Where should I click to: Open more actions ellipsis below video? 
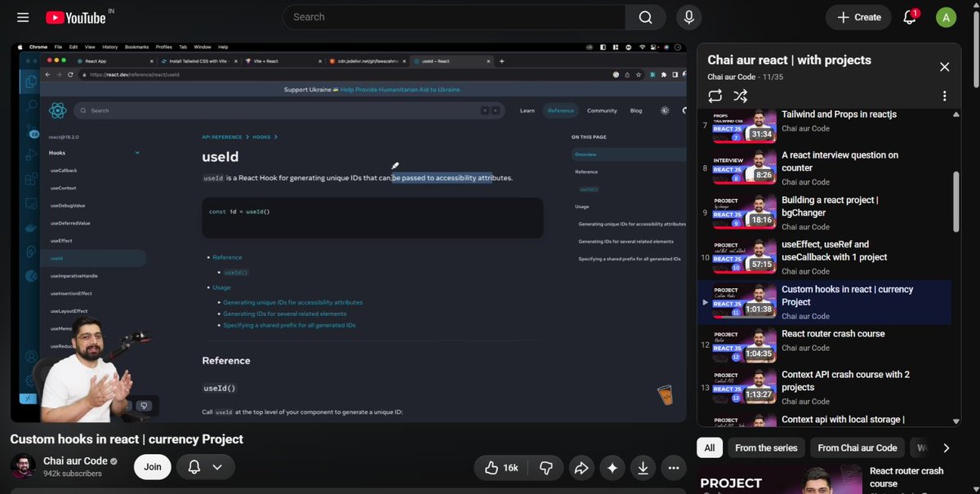point(674,468)
